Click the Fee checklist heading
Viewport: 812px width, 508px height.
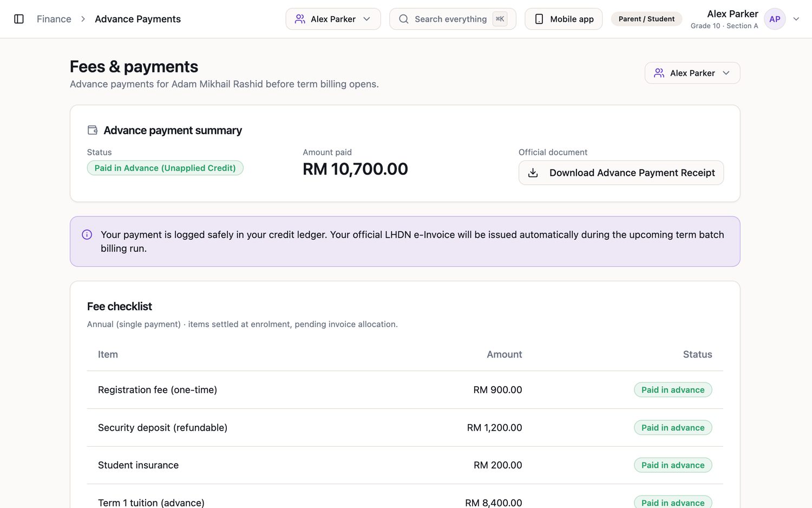[x=120, y=307]
